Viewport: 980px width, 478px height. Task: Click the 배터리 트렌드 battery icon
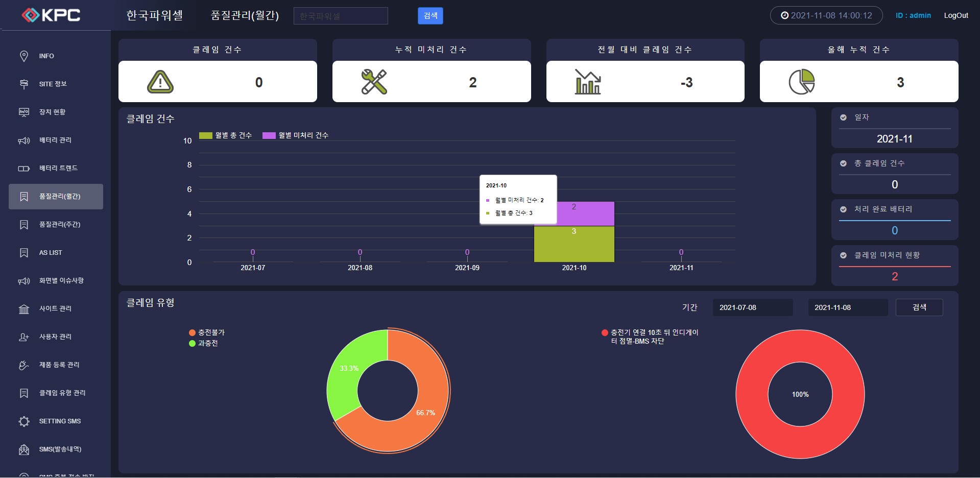(24, 169)
